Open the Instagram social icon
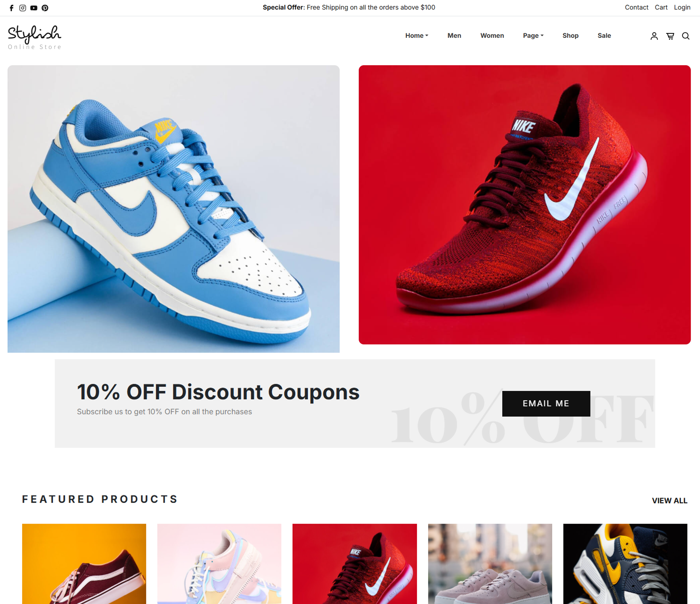700x604 pixels. coord(23,8)
